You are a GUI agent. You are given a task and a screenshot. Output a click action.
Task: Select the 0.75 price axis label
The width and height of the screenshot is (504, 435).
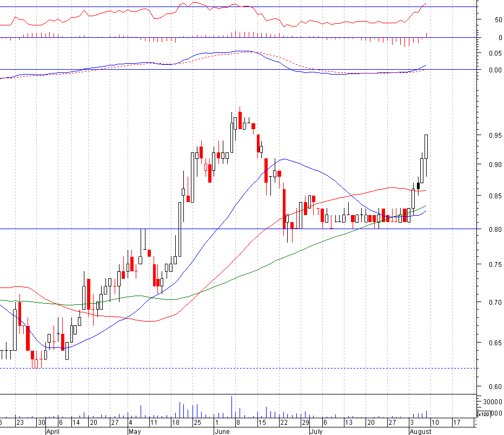tap(495, 265)
